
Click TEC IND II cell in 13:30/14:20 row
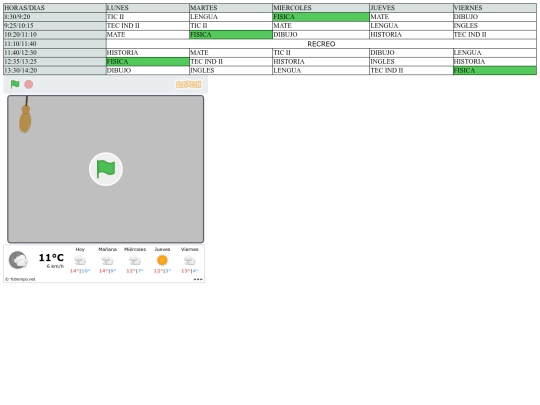coord(411,71)
